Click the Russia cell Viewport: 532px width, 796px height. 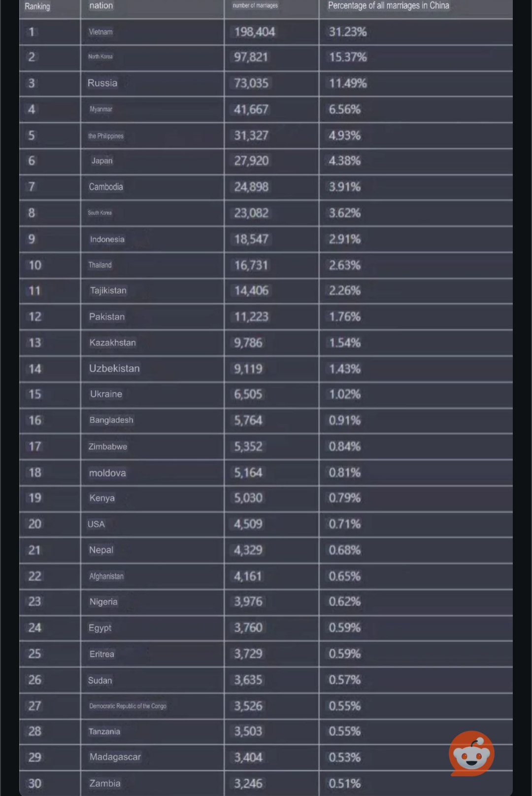pyautogui.click(x=102, y=83)
